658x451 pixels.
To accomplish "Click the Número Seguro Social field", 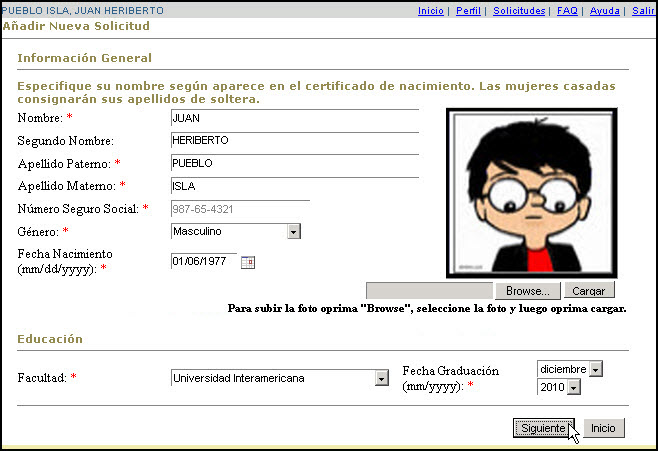I will 240,209.
